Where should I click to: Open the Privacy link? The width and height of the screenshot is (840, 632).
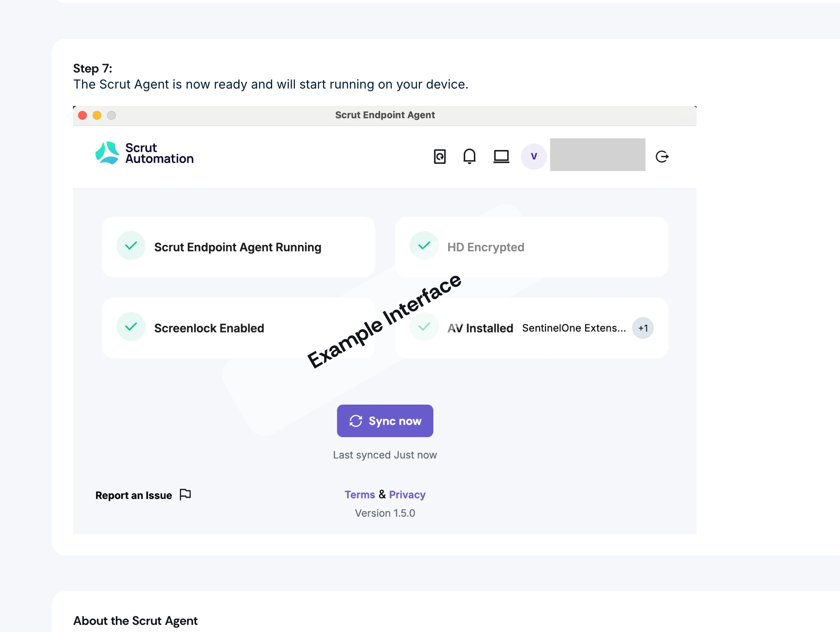407,494
